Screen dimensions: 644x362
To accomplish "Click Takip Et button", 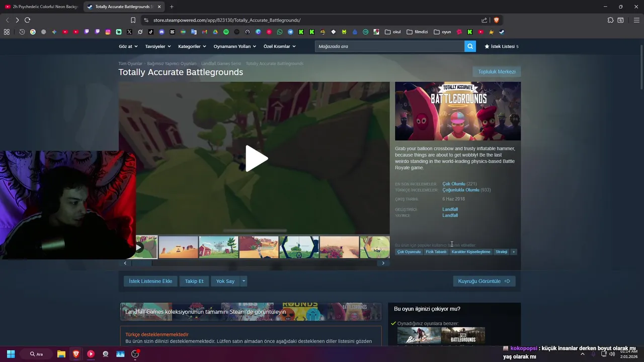I will point(194,281).
